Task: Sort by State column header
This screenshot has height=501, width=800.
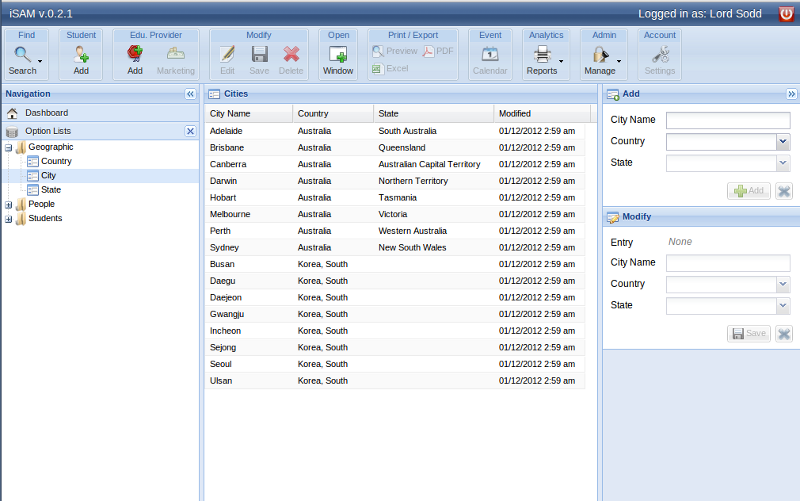Action: tap(434, 113)
